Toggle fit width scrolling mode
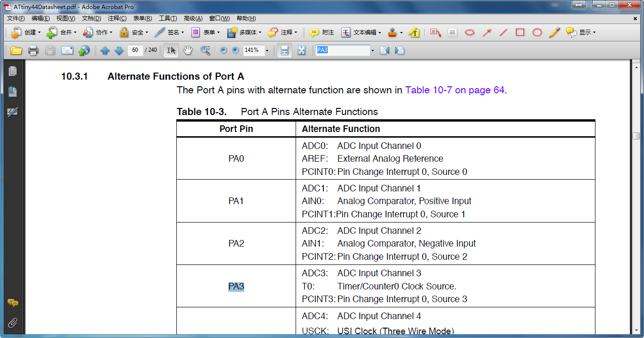Screen dimensions: 644x338 point(284,50)
